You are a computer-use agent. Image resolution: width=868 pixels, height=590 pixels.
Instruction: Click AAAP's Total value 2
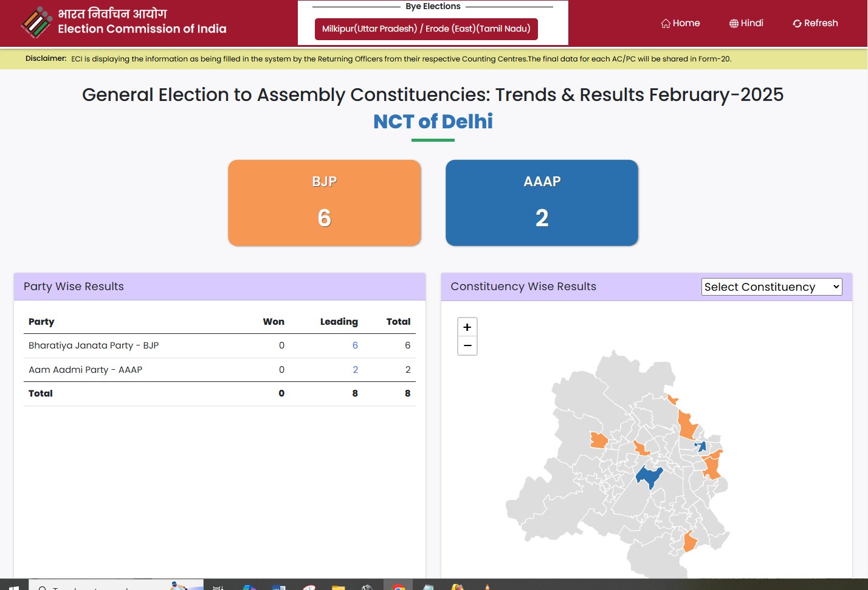click(408, 370)
